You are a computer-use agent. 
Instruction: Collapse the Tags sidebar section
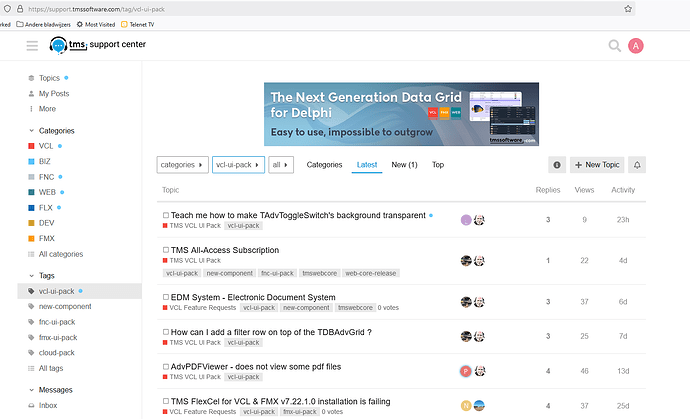(x=42, y=276)
